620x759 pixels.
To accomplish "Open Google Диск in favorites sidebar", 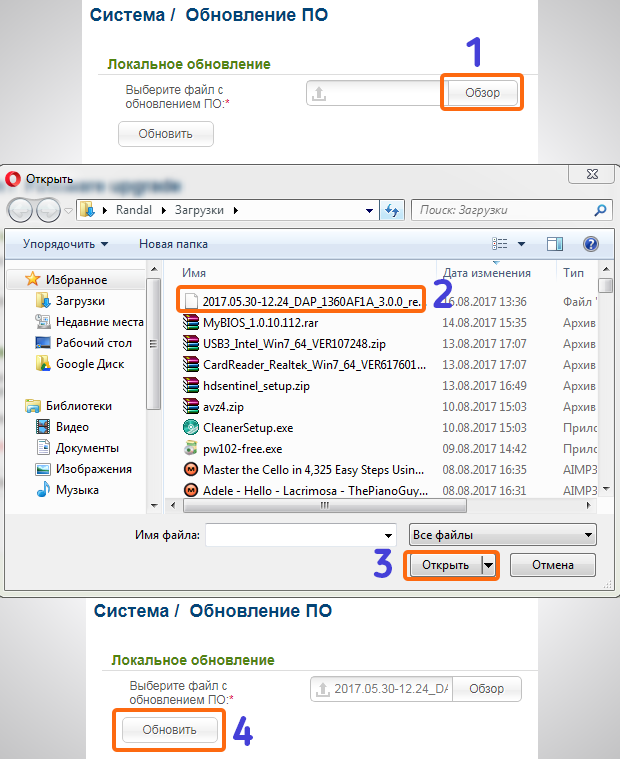I will pos(89,364).
